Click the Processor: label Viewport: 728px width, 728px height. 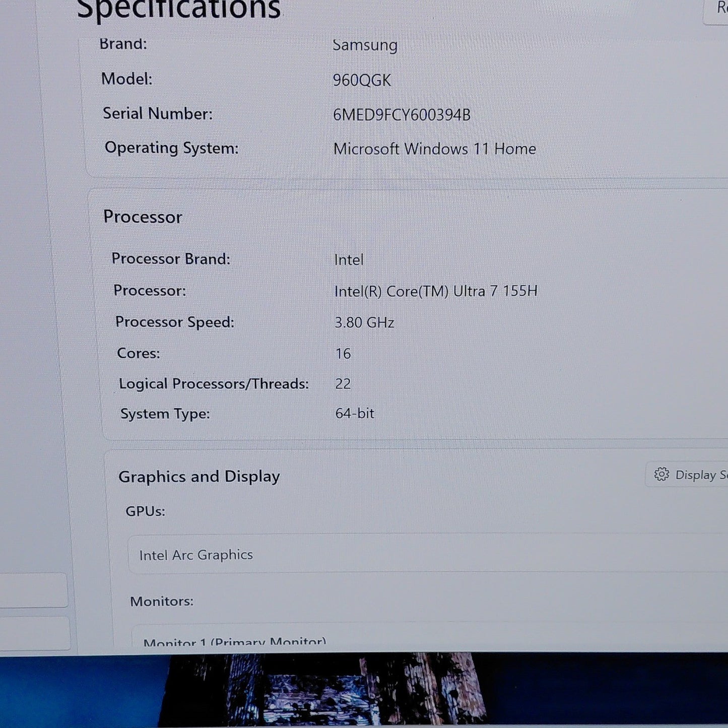(x=150, y=291)
